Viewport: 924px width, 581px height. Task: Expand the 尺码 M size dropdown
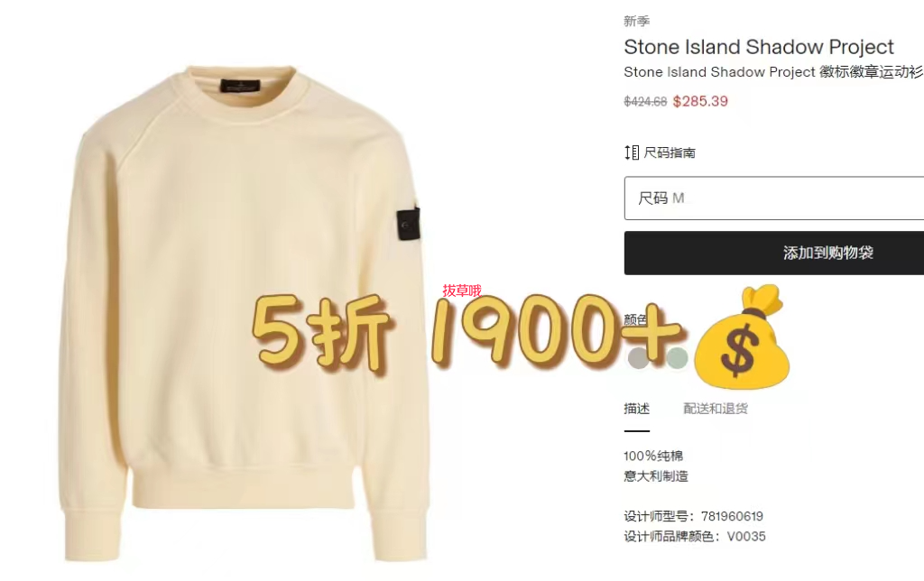(x=773, y=198)
